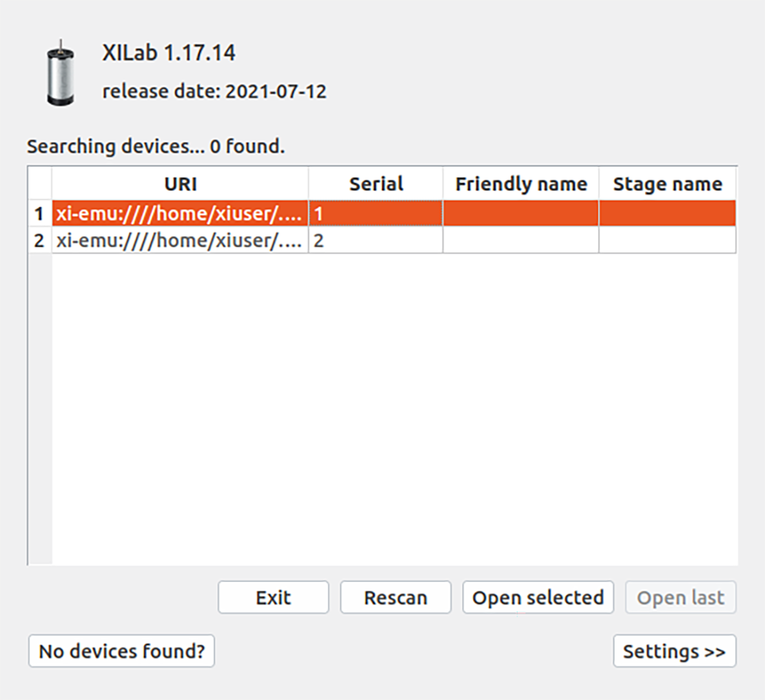Click the Stage name column header
The width and height of the screenshot is (765, 700).
point(668,184)
